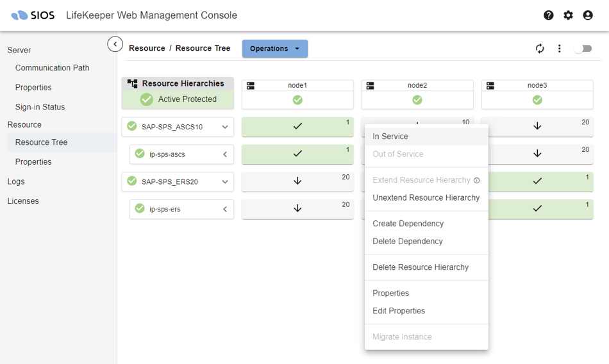Viewport: 609px width, 364px height.
Task: Expand the ip-sps-ers chevron
Action: [x=225, y=209]
